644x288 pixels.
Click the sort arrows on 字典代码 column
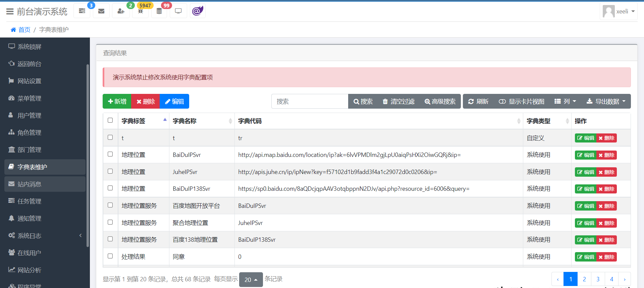[x=519, y=121]
